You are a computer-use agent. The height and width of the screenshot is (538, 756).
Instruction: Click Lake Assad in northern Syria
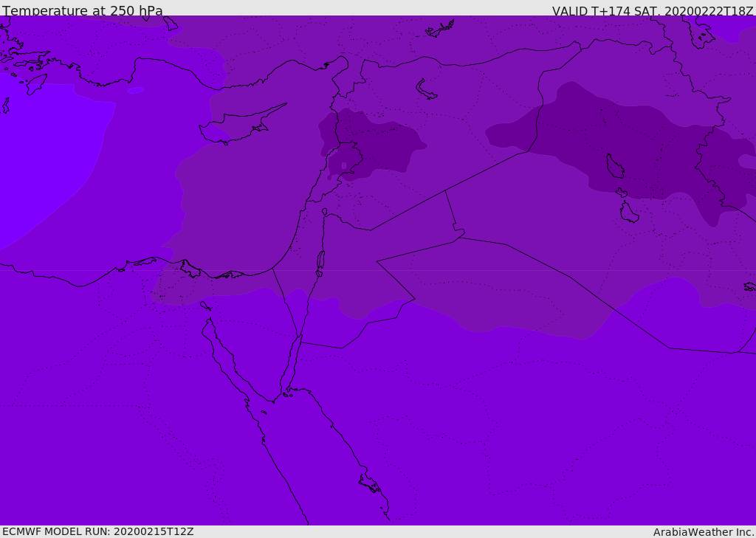pyautogui.click(x=426, y=89)
